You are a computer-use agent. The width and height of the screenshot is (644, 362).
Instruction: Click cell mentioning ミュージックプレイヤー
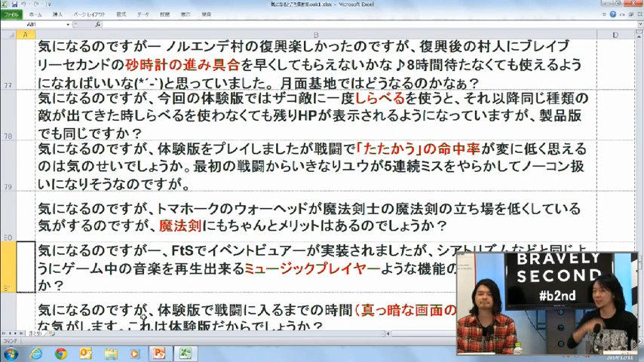[x=247, y=267]
